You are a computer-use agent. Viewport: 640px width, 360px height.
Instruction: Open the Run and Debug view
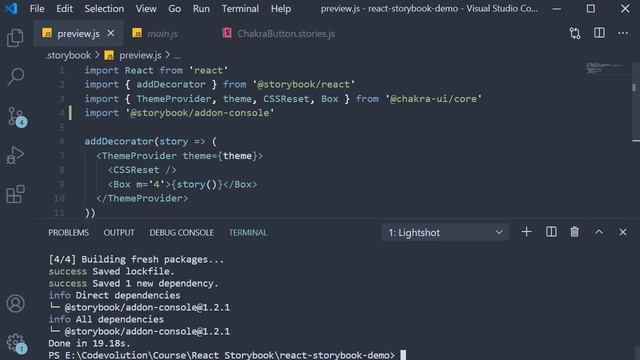[15, 155]
